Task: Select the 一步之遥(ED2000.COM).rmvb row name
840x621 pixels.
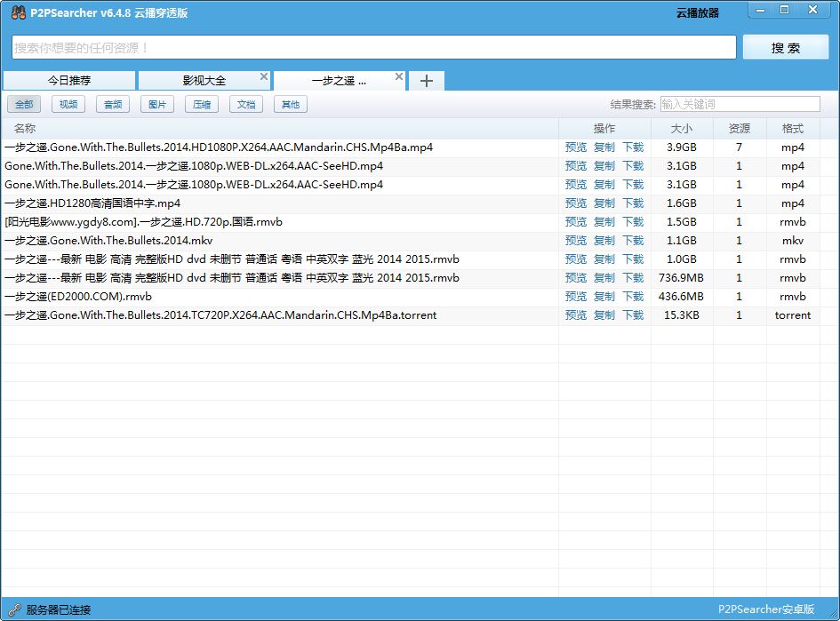Action: (x=78, y=297)
